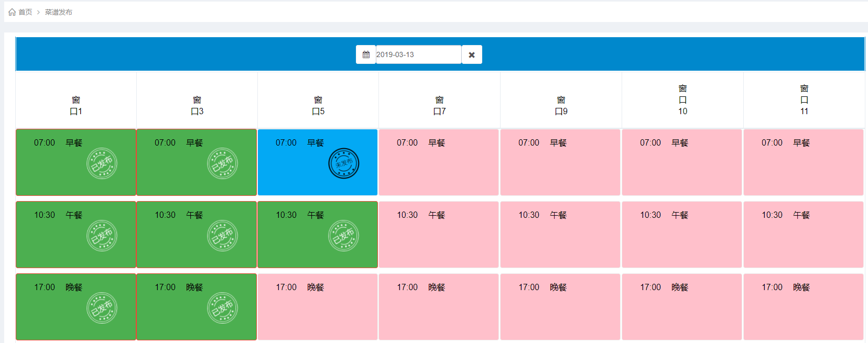Click the 已发布 stamp on 窗口5 lunch
This screenshot has width=868, height=343.
(343, 236)
